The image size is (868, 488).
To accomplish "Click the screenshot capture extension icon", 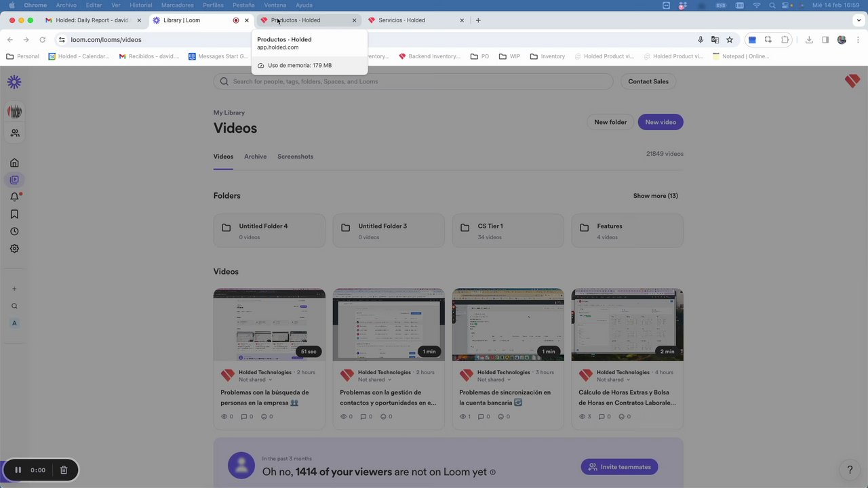I will tap(768, 39).
